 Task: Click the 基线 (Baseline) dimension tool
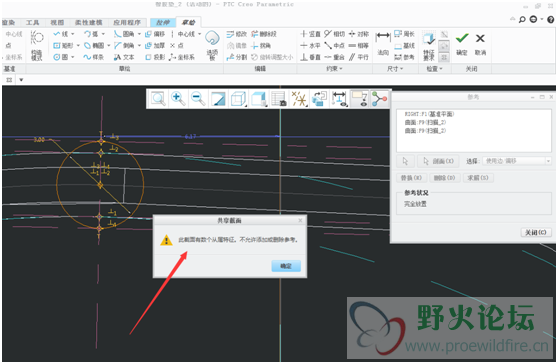coord(404,46)
